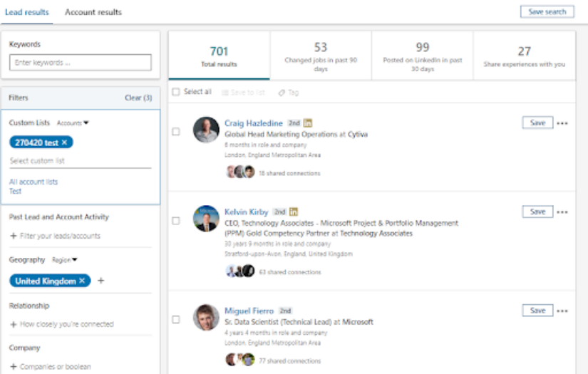Open more options for Miguel Fierro
The height and width of the screenshot is (374, 588).
tap(562, 311)
